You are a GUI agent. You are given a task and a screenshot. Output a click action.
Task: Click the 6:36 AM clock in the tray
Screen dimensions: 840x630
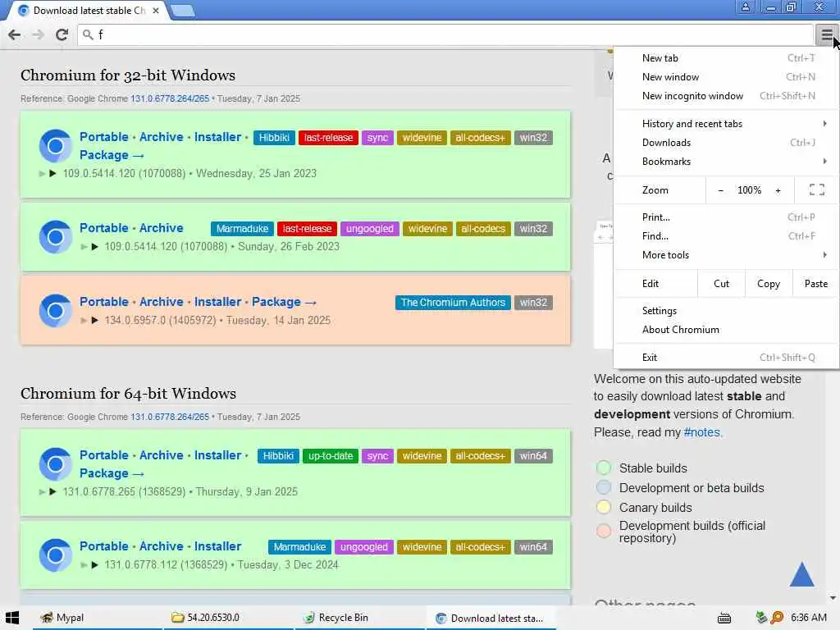click(x=808, y=618)
